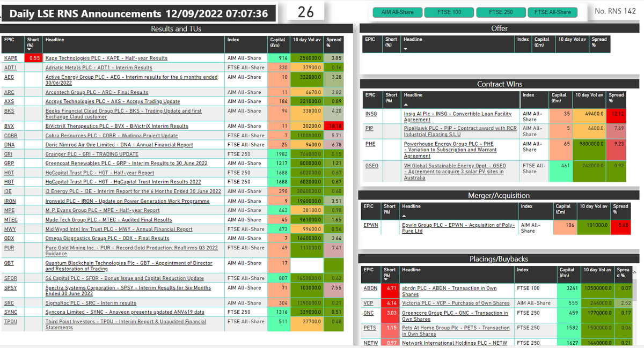The image size is (644, 348).
Task: Click sort arrow under Offer table Headline
Action: [x=407, y=49]
